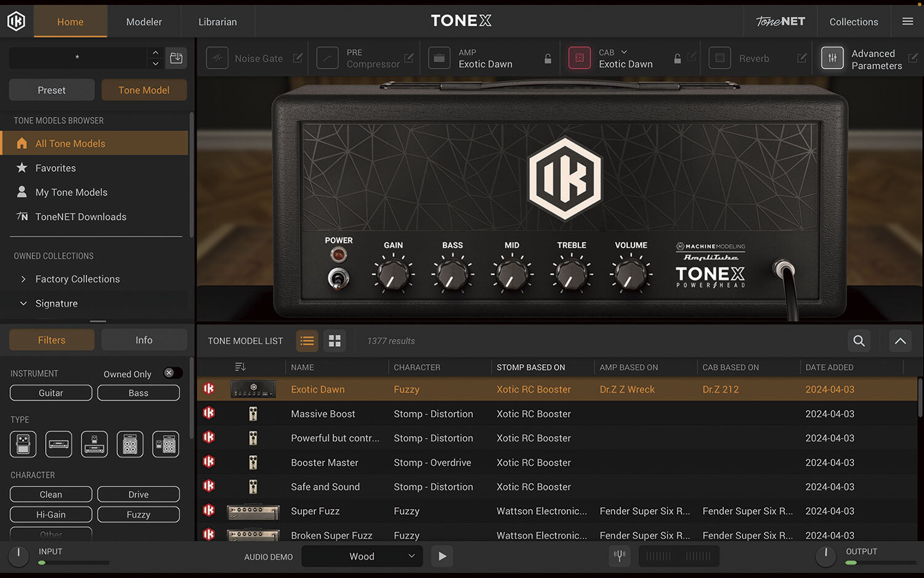924x578 pixels.
Task: Edit Reverb settings icon
Action: coord(802,58)
